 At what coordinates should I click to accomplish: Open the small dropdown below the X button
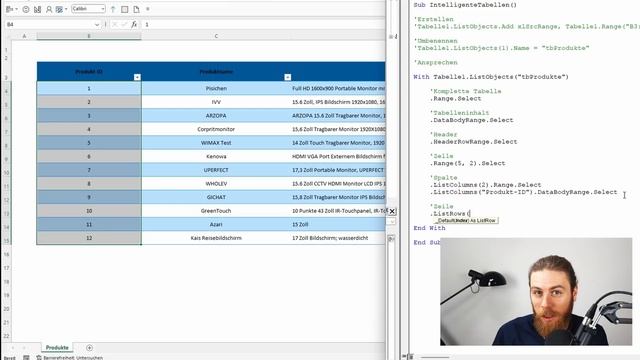coord(392,222)
